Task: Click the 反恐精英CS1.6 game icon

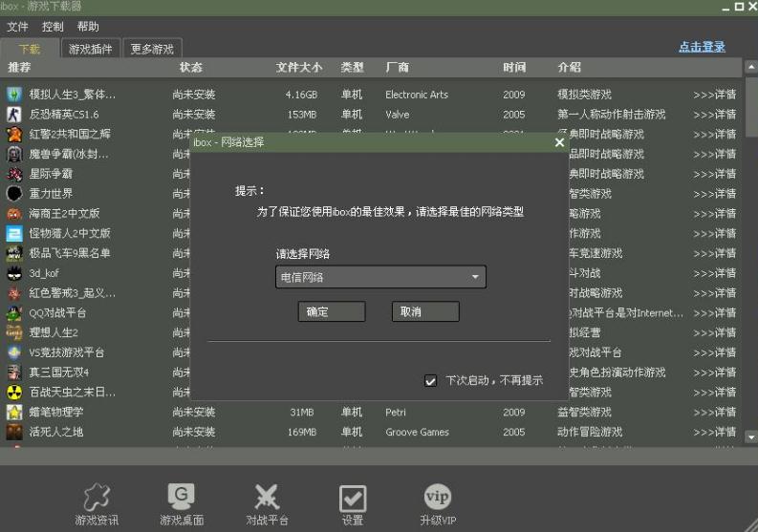Action: click(x=14, y=114)
